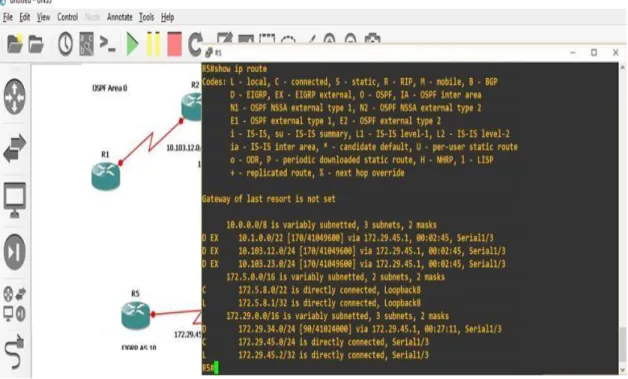Select router R1 on the topology canvas
This screenshot has height=379, width=628.
(106, 176)
